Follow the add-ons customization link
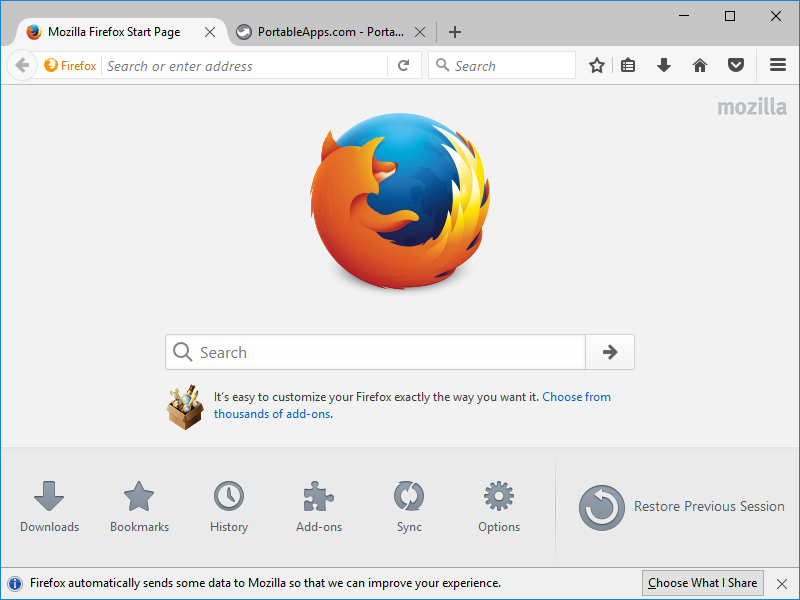 tap(576, 397)
